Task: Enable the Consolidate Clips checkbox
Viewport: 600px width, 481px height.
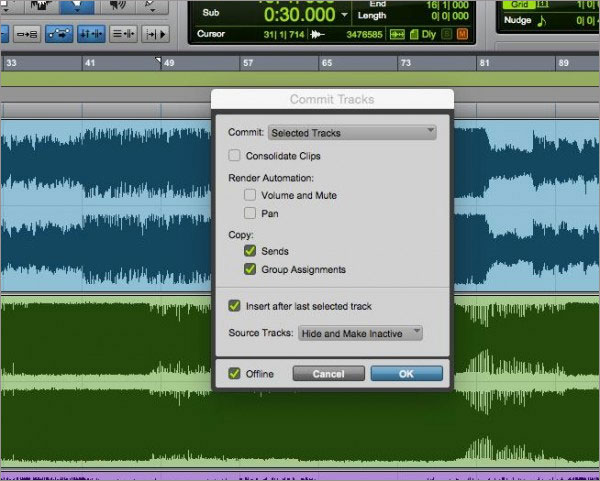Action: pos(234,156)
